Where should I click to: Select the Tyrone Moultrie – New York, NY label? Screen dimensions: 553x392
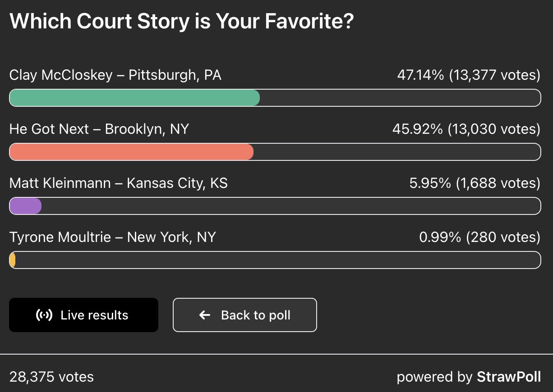pyautogui.click(x=113, y=237)
